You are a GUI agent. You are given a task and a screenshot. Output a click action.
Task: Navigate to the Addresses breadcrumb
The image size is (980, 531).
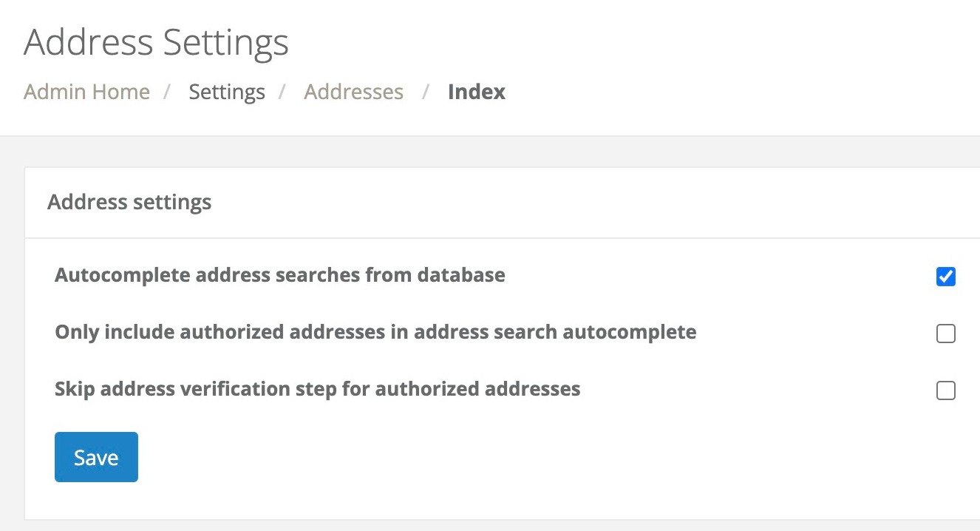pos(353,92)
